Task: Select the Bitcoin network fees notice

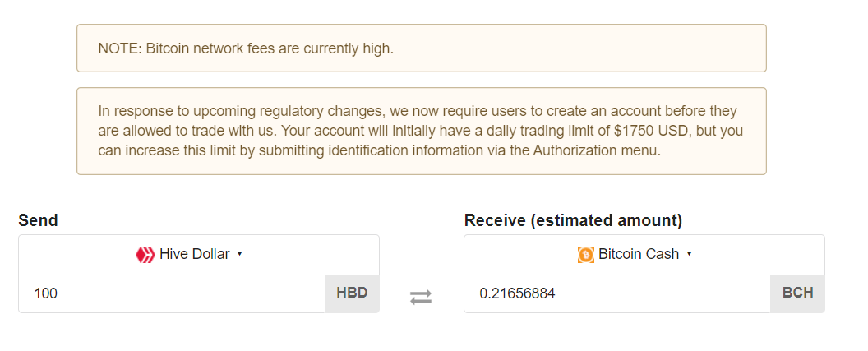Action: coord(422,48)
